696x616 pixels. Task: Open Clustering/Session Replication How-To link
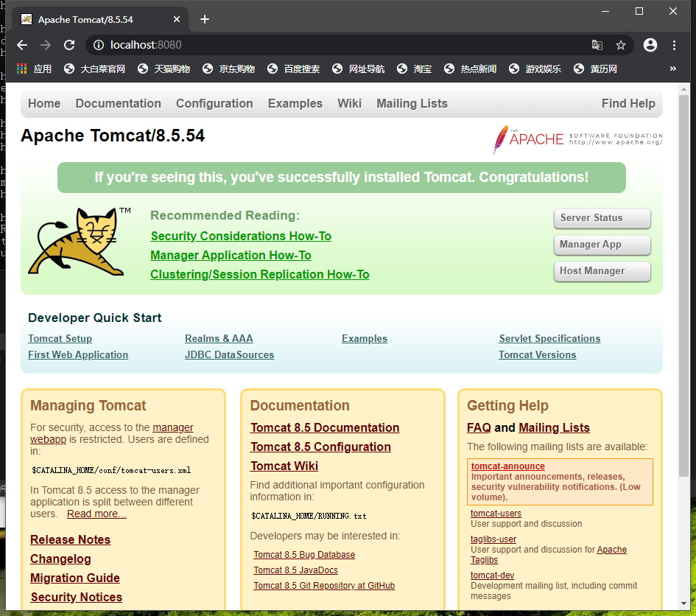point(260,274)
